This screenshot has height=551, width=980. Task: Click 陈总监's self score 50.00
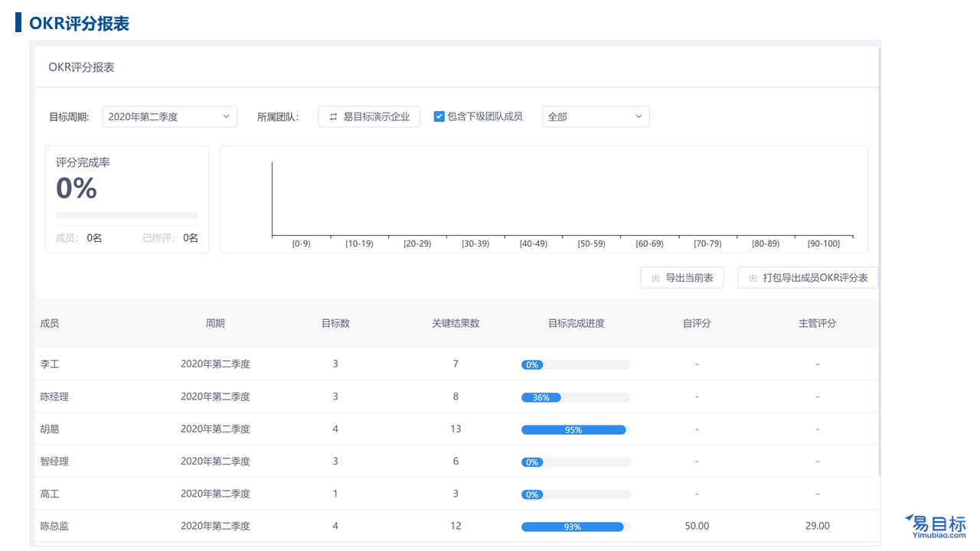click(x=697, y=527)
